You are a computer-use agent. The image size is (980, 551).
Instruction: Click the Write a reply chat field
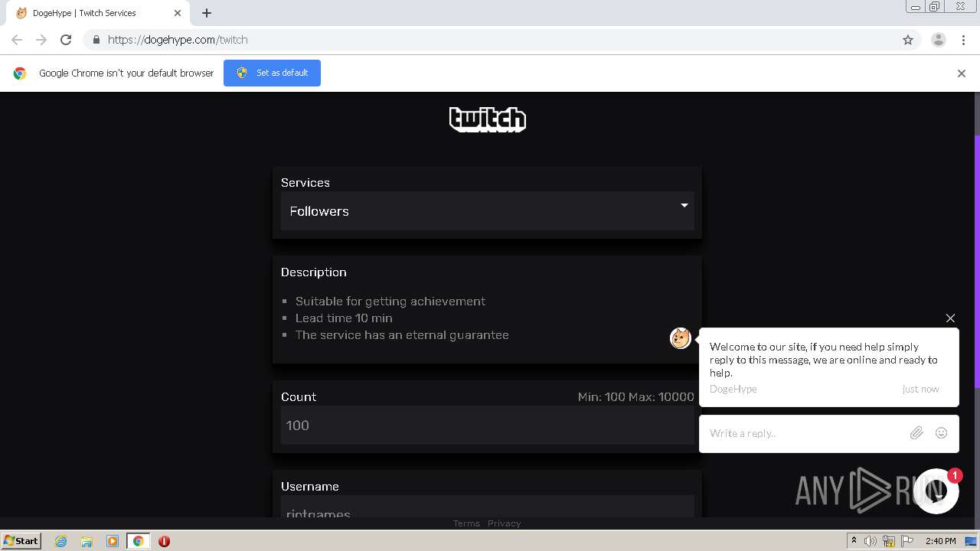pos(804,433)
